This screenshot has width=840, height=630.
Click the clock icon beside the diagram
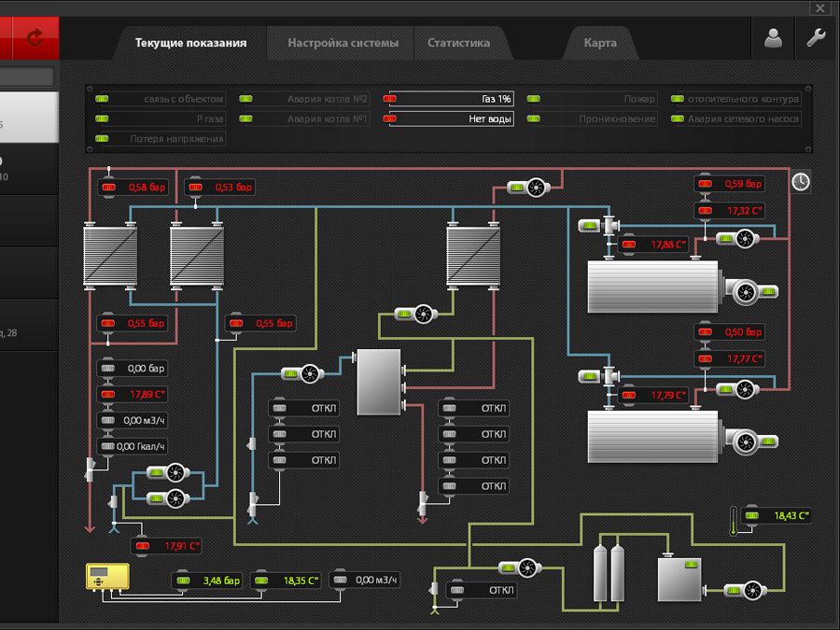tap(801, 182)
